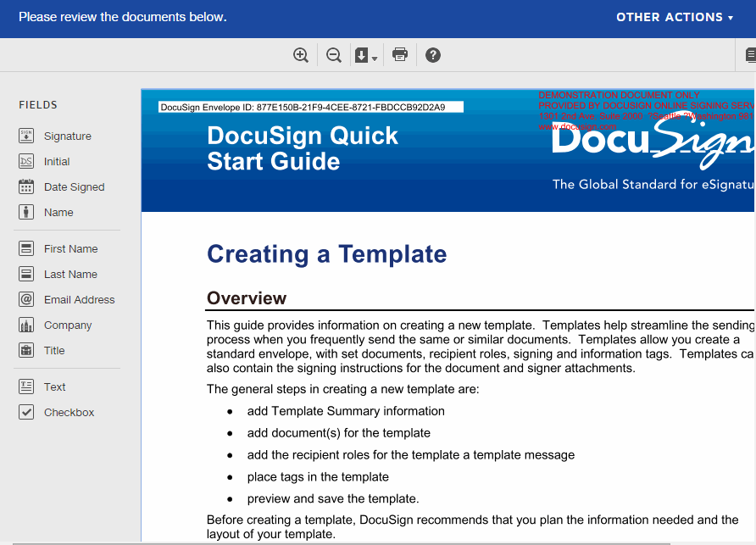The height and width of the screenshot is (545, 756).
Task: Click the zoom in magnifier icon
Action: (x=301, y=55)
